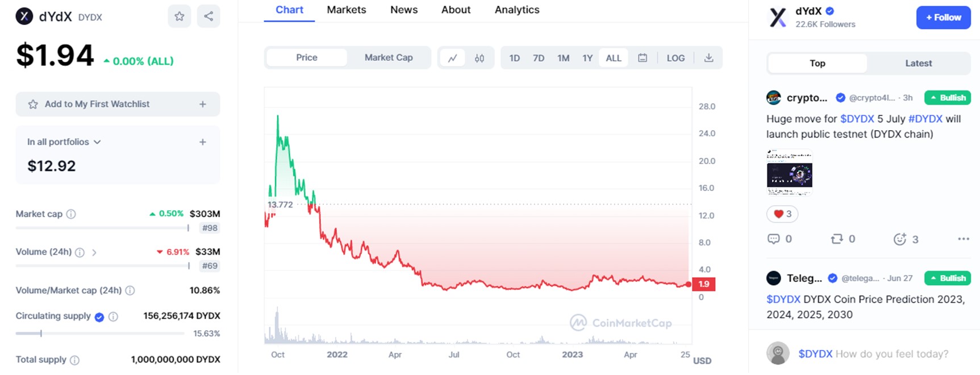Viewport: 980px width, 375px height.
Task: Star dYdX as a favorite
Action: [x=180, y=16]
